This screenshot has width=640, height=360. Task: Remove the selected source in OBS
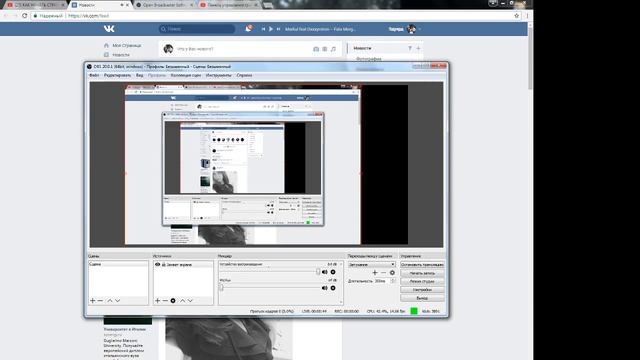tap(165, 300)
